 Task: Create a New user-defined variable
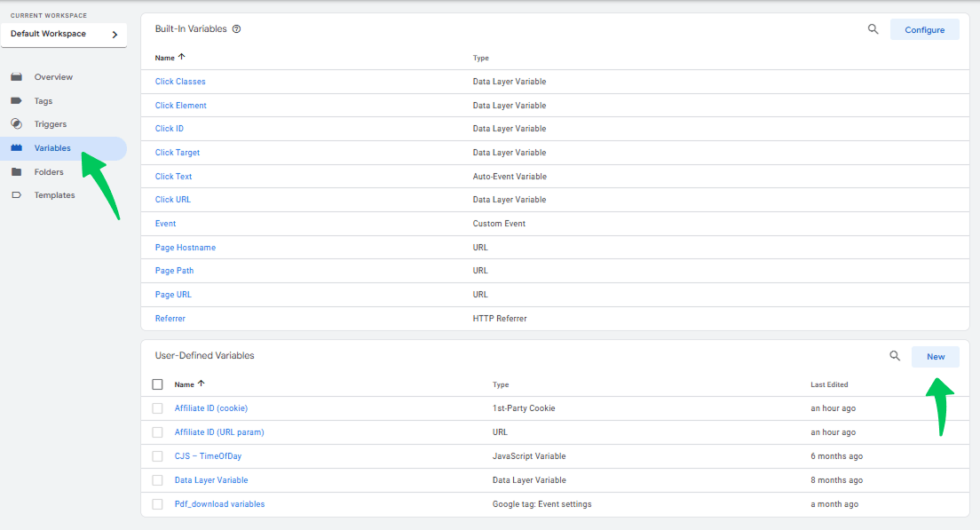tap(936, 357)
